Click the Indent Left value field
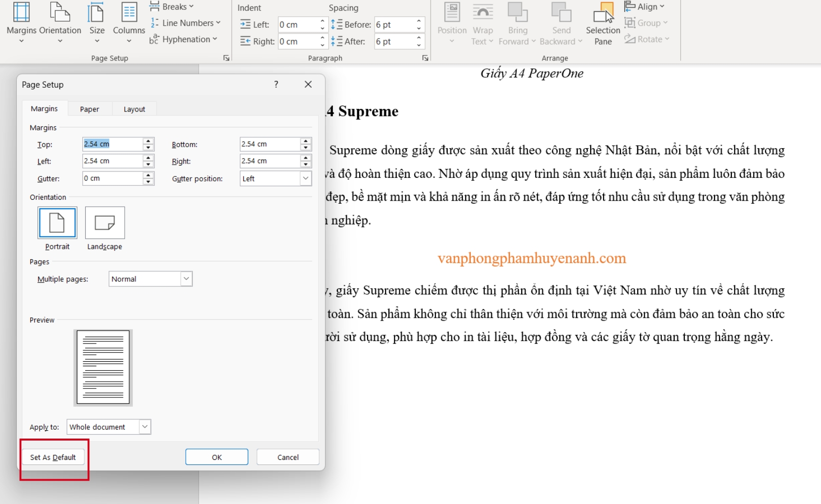Image resolution: width=821 pixels, height=504 pixels. pos(298,25)
